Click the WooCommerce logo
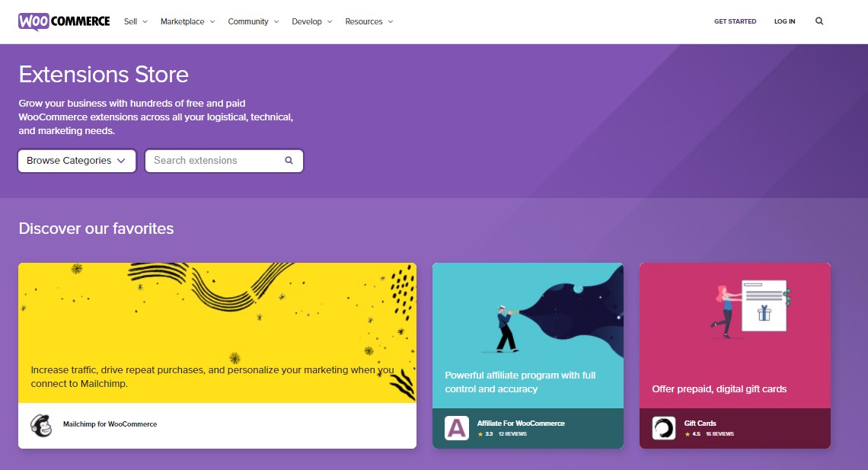The image size is (868, 470). click(x=64, y=21)
